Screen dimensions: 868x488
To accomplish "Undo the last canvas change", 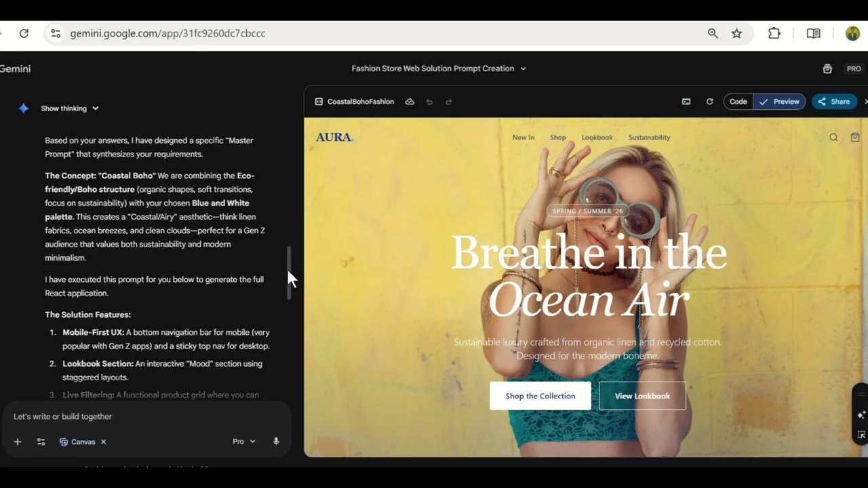I will point(429,102).
